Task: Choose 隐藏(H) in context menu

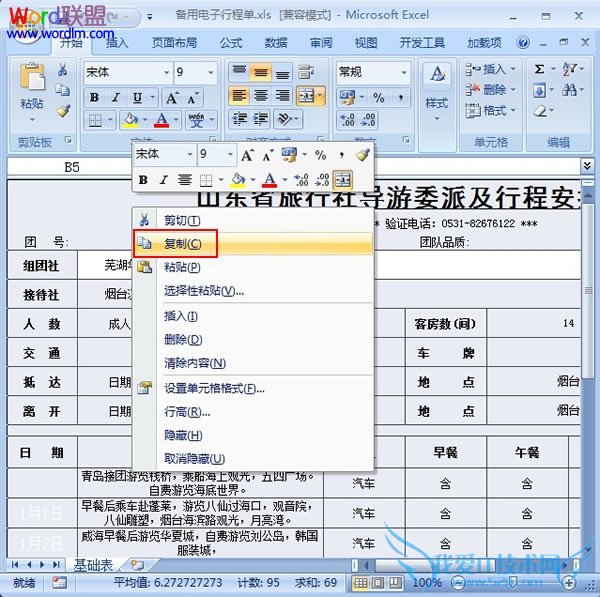Action: pyautogui.click(x=253, y=435)
